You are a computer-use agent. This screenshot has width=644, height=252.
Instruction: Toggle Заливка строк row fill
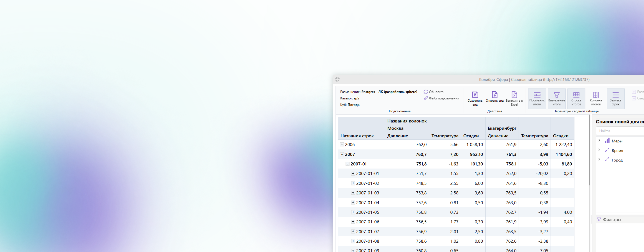pyautogui.click(x=615, y=99)
